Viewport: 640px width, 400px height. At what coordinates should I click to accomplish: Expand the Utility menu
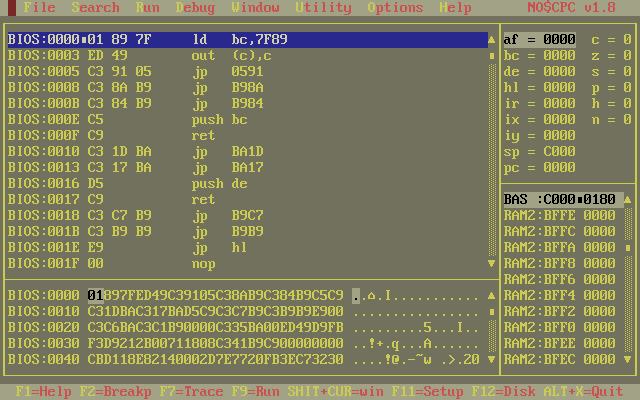pos(324,8)
